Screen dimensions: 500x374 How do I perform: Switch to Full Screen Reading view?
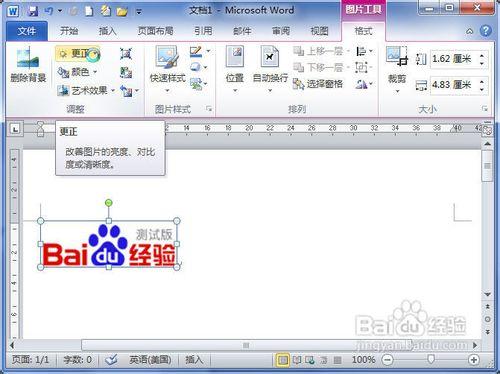coord(297,360)
